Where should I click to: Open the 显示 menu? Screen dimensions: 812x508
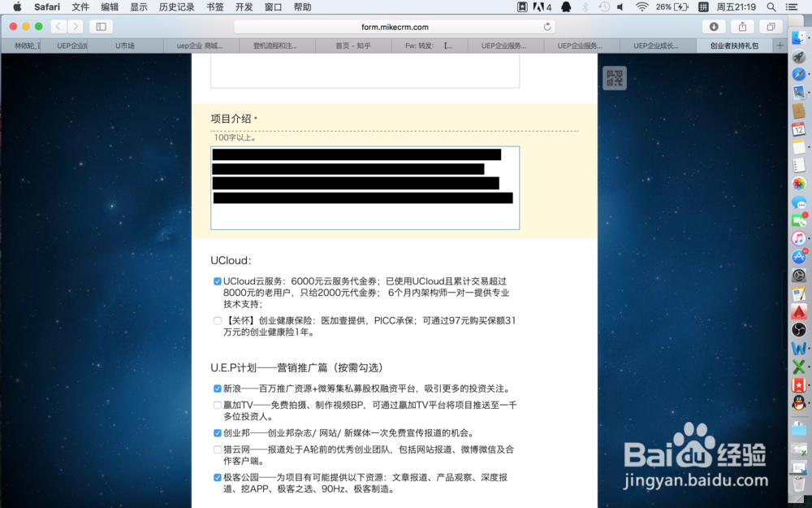tap(138, 7)
